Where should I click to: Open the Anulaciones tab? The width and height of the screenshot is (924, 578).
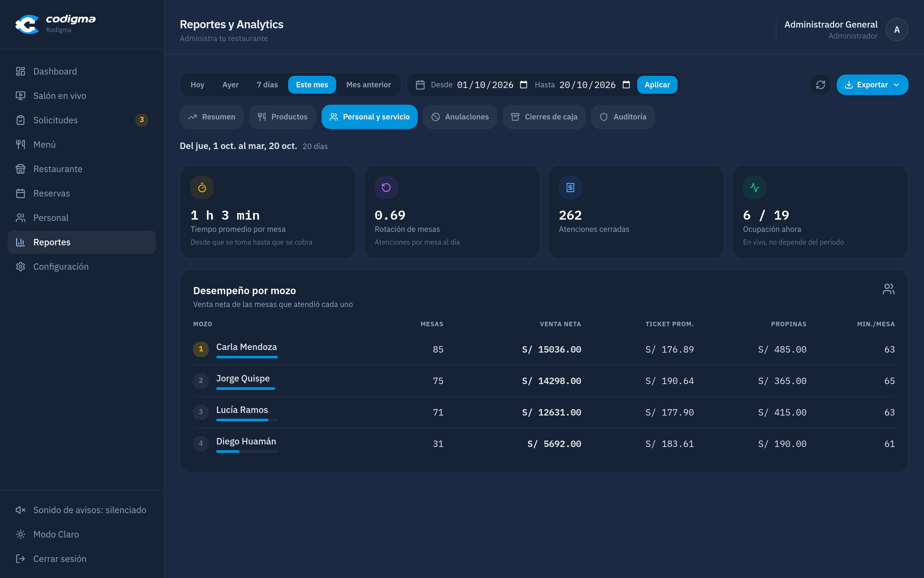click(460, 117)
